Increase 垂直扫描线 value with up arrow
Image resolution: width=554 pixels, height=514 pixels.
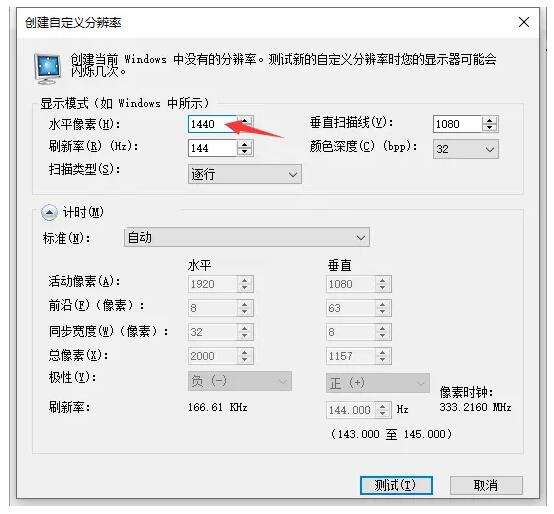489,121
